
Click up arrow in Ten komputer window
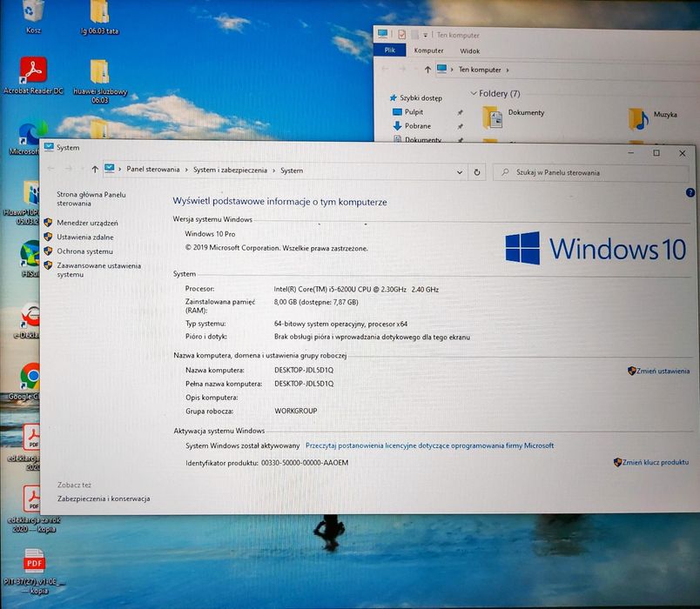(x=427, y=69)
